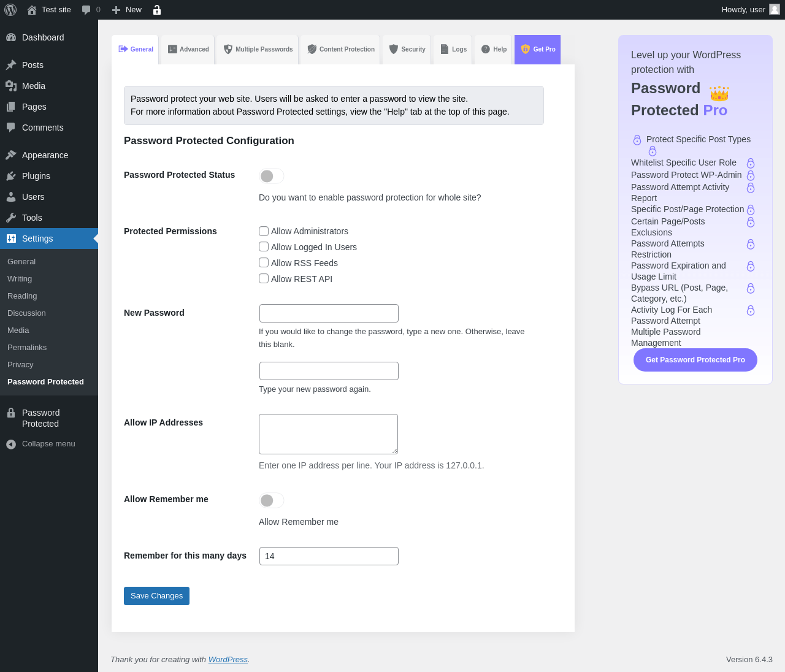Turn on Allow Remember me toggle

(x=271, y=500)
